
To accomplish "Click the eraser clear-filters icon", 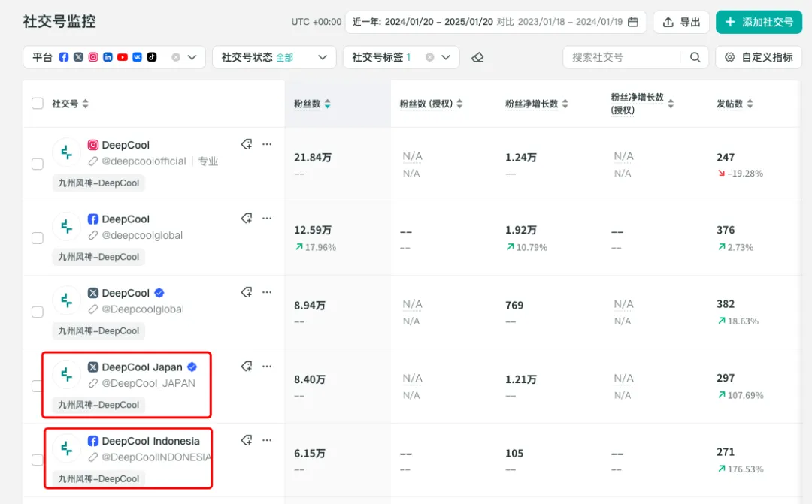I will pos(477,57).
